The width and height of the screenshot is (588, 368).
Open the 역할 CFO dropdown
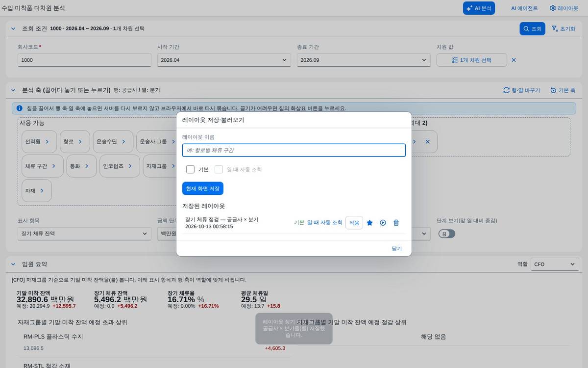click(x=555, y=264)
